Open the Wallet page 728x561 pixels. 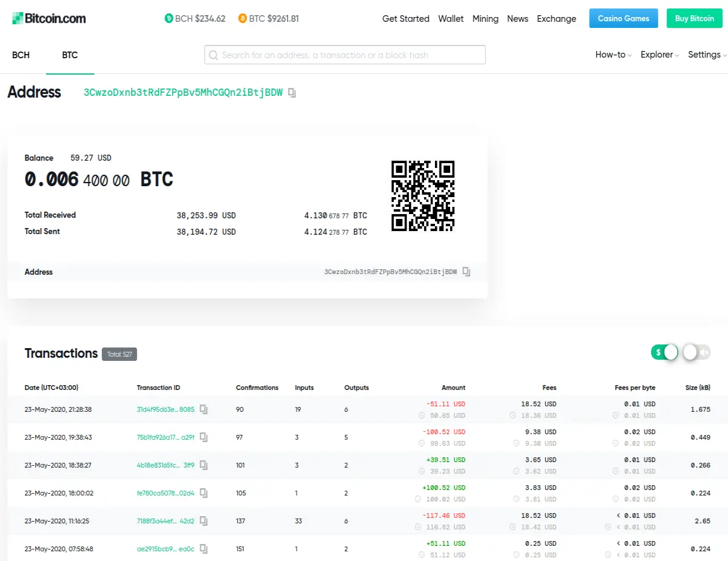pos(451,19)
